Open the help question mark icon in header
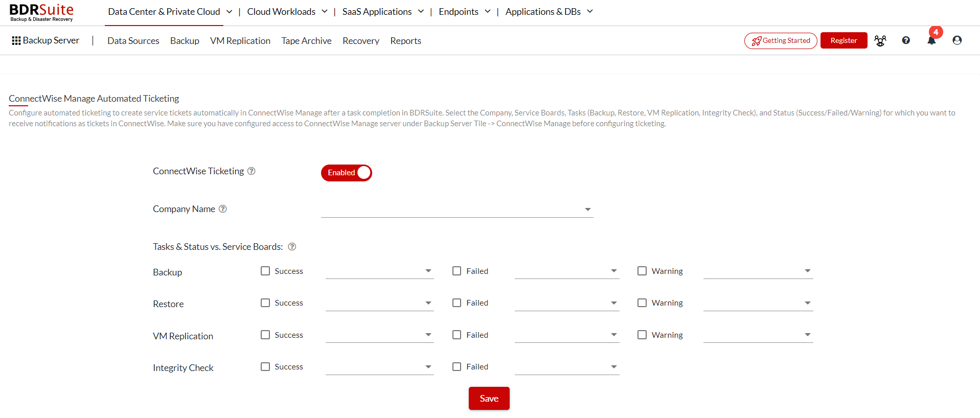Viewport: 980px width, 418px height. coord(906,40)
